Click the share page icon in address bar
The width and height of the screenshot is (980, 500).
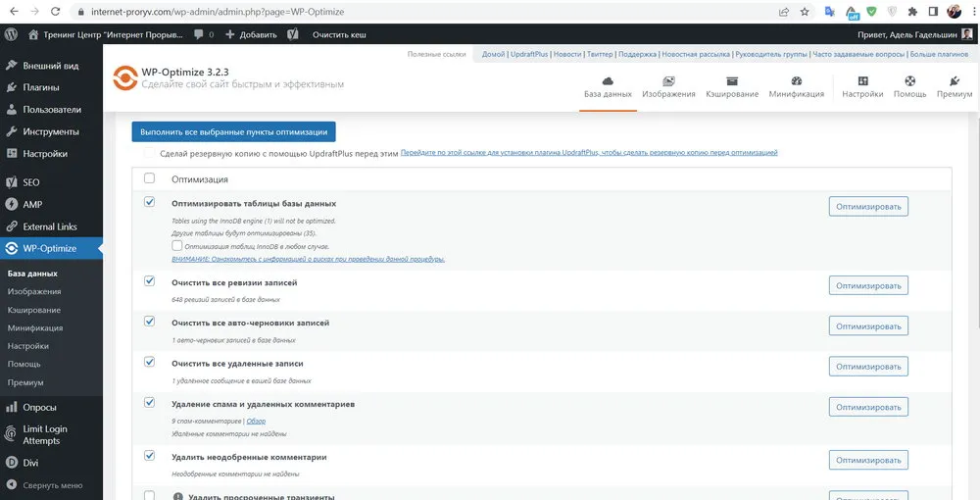click(784, 11)
